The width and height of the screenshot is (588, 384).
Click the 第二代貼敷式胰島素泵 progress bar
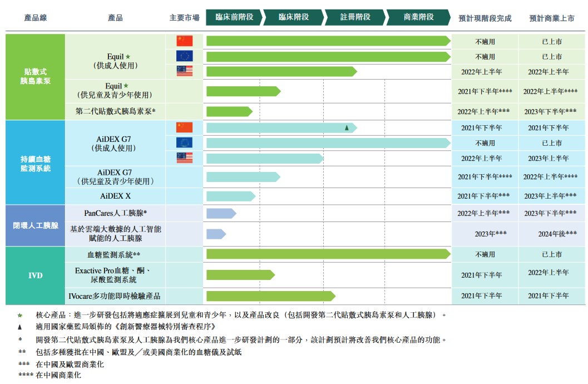(230, 111)
